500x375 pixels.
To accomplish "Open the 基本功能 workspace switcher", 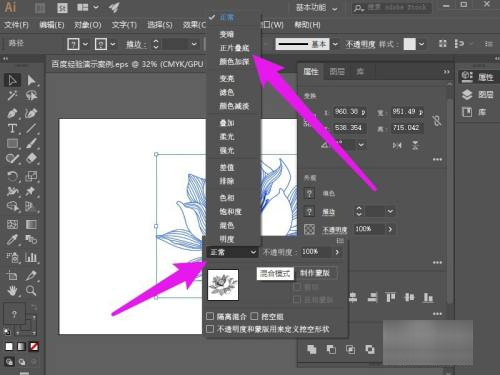I will tap(316, 8).
